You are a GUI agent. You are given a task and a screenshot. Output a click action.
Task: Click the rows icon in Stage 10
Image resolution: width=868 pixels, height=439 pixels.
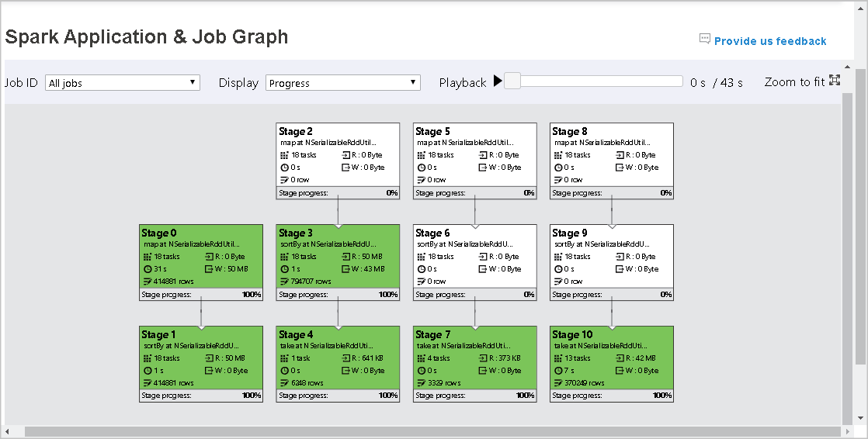tap(557, 383)
